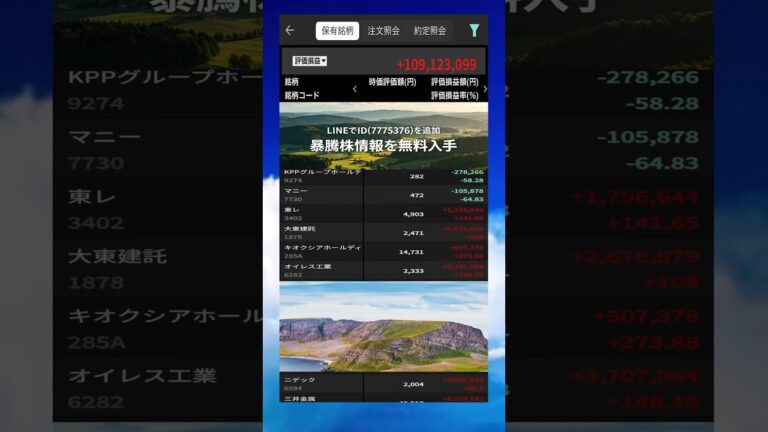
Task: Click the right chevron in column header
Action: pos(485,89)
